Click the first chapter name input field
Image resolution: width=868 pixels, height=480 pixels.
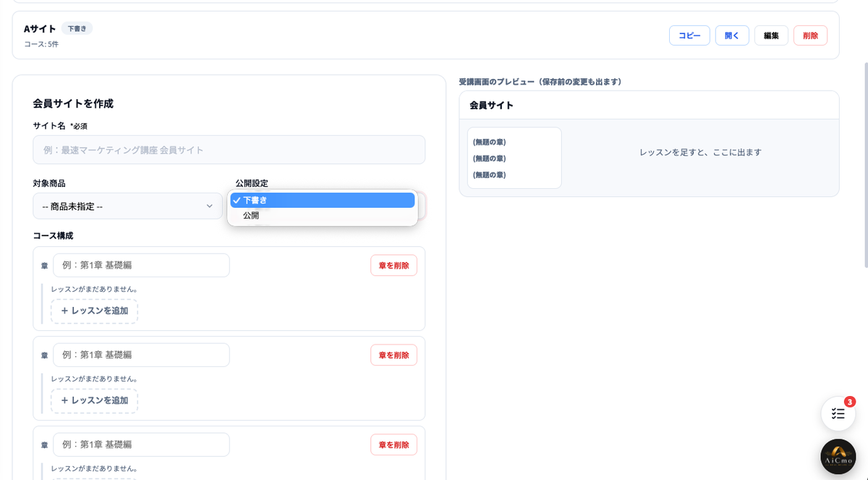point(141,265)
